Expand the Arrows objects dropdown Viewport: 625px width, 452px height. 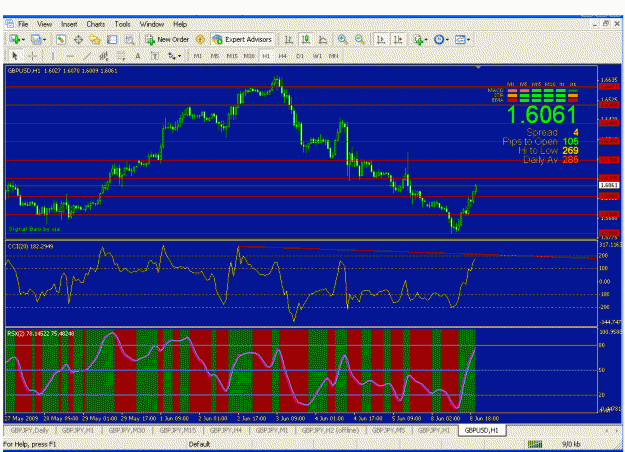[179, 56]
